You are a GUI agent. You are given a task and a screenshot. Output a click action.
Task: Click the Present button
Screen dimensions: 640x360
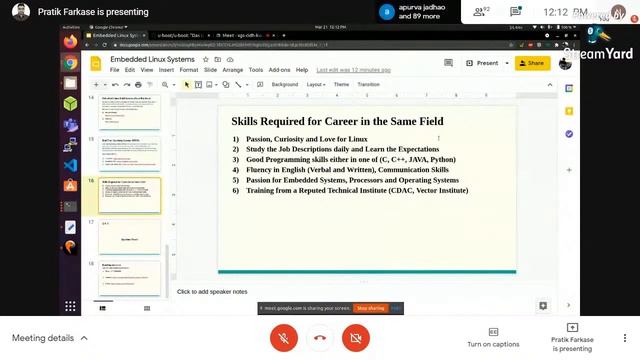(482, 63)
